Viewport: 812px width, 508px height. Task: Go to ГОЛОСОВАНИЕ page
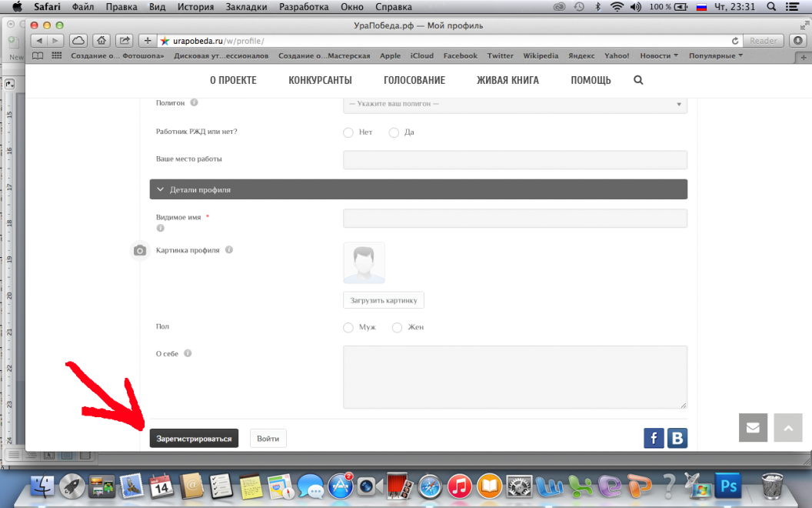tap(414, 80)
